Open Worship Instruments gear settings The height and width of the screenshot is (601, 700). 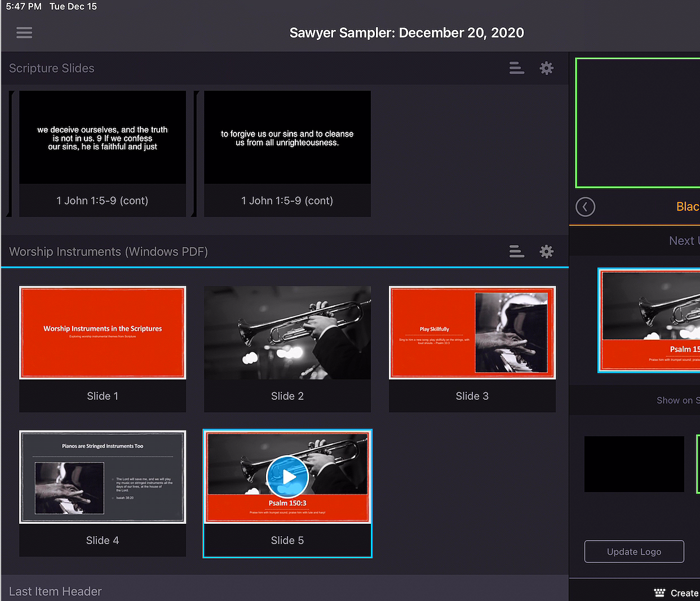[547, 251]
